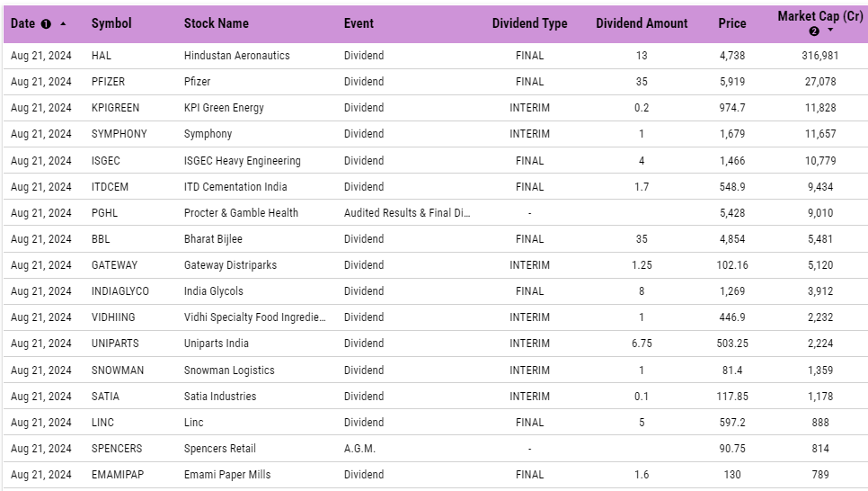Image resolution: width=868 pixels, height=491 pixels.
Task: Click Uniparts India stock name
Action: click(x=216, y=343)
